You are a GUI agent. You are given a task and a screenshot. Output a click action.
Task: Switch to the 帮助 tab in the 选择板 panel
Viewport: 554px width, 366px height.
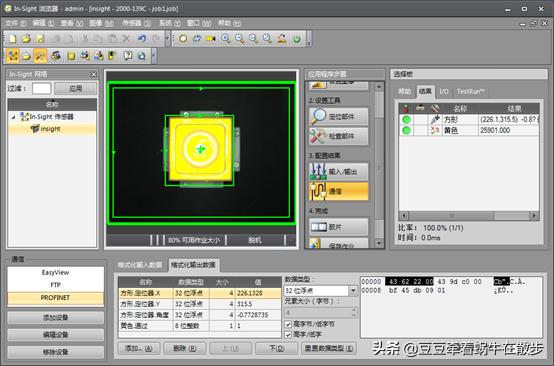pyautogui.click(x=405, y=92)
